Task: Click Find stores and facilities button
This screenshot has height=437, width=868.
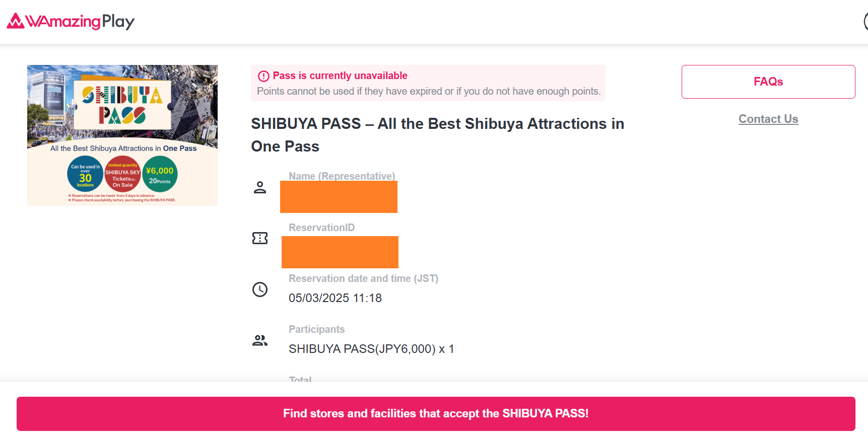Action: [436, 413]
